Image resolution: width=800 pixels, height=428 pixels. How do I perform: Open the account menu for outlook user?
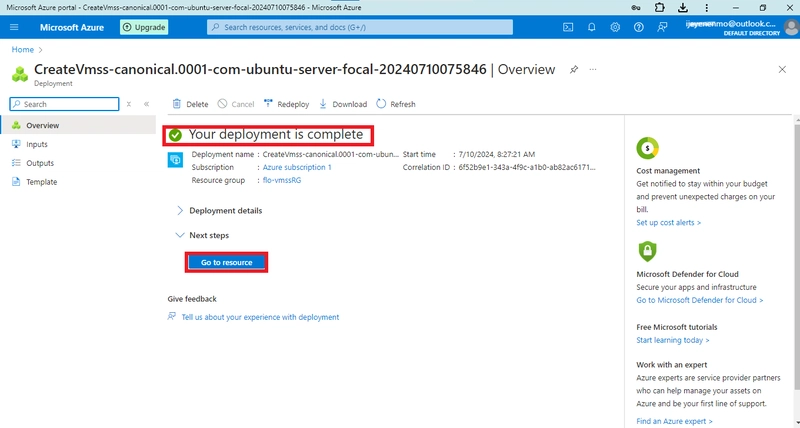[x=740, y=28]
